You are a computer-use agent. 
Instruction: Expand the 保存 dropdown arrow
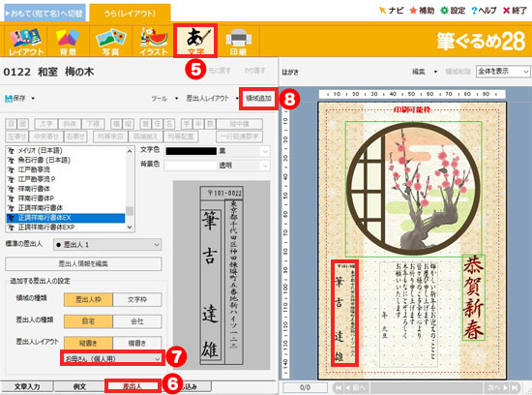click(33, 99)
